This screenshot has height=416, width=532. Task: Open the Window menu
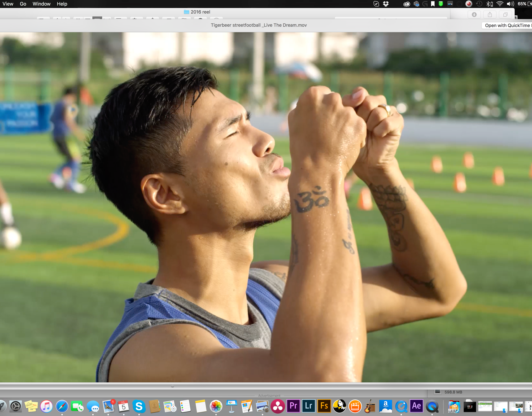(x=41, y=4)
